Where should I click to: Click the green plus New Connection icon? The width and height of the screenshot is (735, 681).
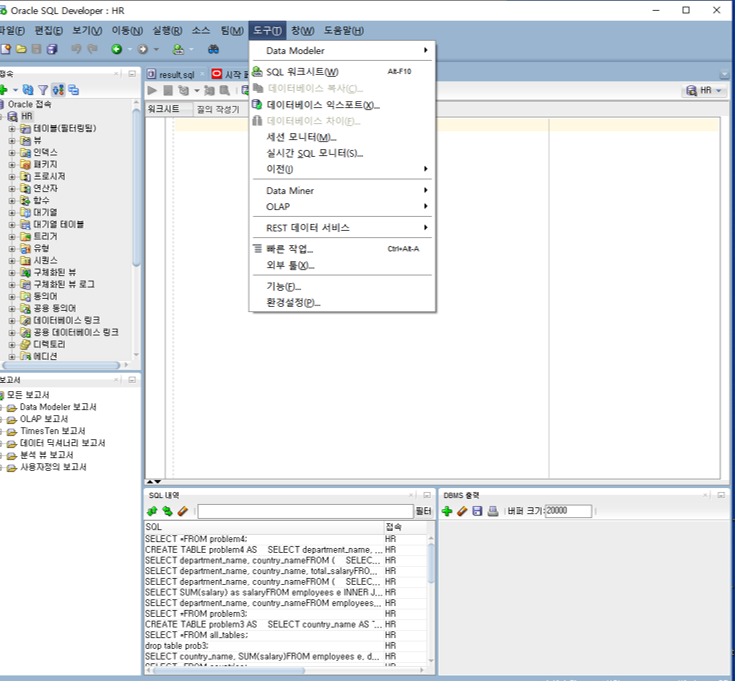pyautogui.click(x=4, y=90)
